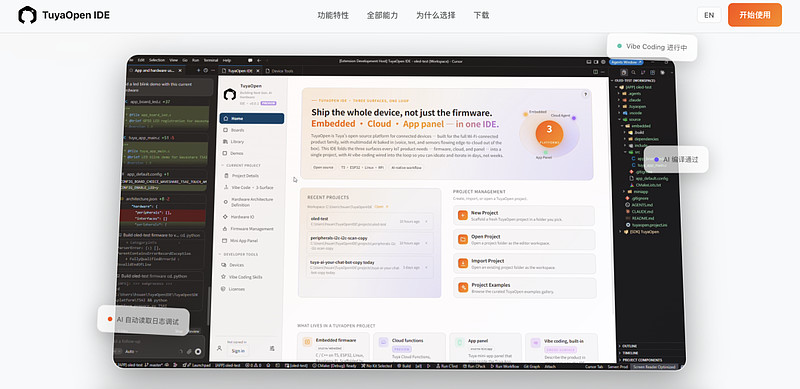
Task: Switch to the Device Tools editor tab
Action: 282,71
